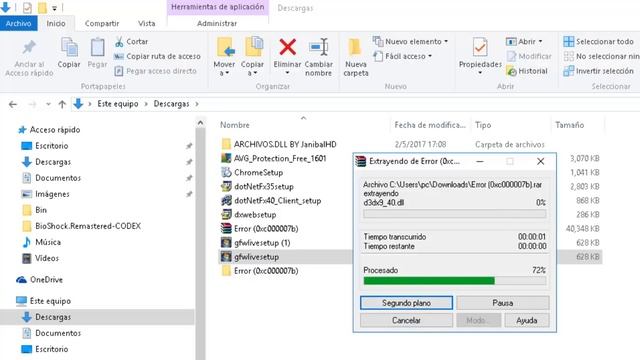This screenshot has height=360, width=640.
Task: Open the Nuevo elemento dropdown
Action: 411,42
